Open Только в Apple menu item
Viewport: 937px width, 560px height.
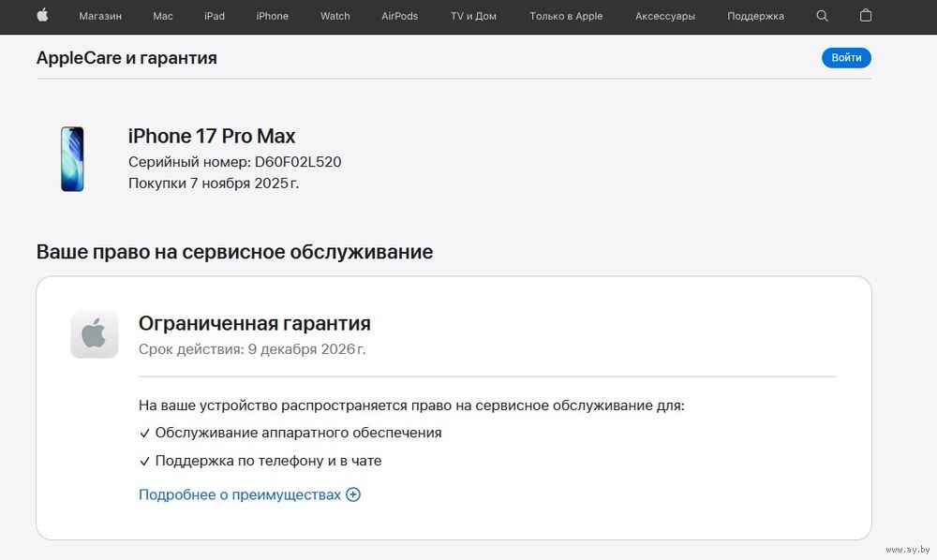click(x=566, y=16)
